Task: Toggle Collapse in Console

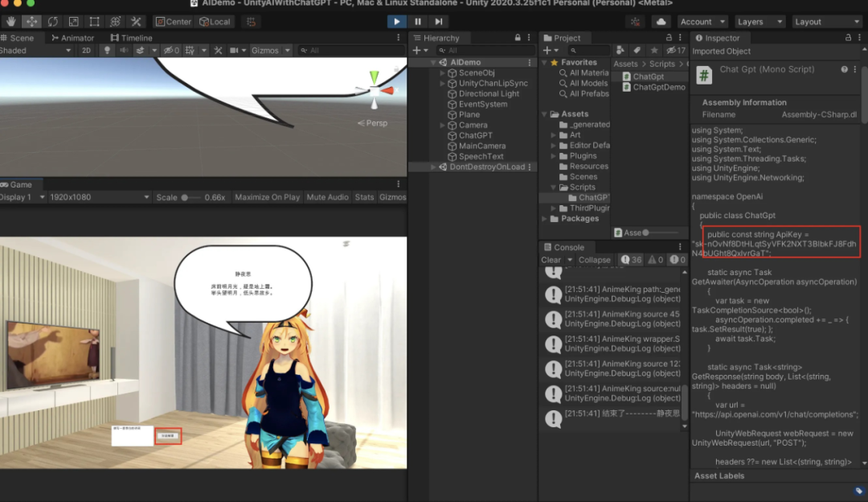Action: tap(595, 260)
